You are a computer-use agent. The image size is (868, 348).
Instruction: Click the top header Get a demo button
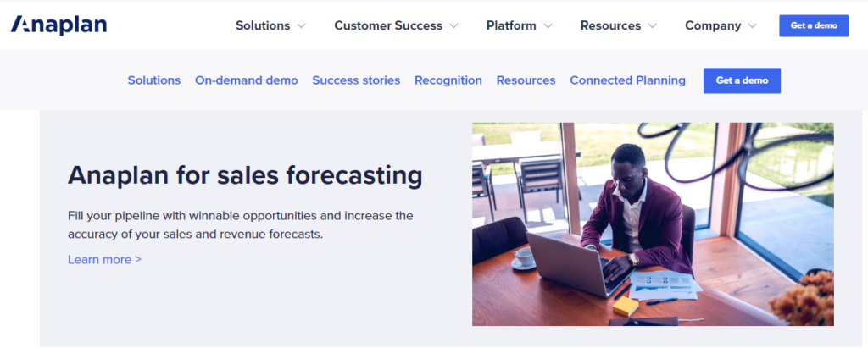pos(814,25)
